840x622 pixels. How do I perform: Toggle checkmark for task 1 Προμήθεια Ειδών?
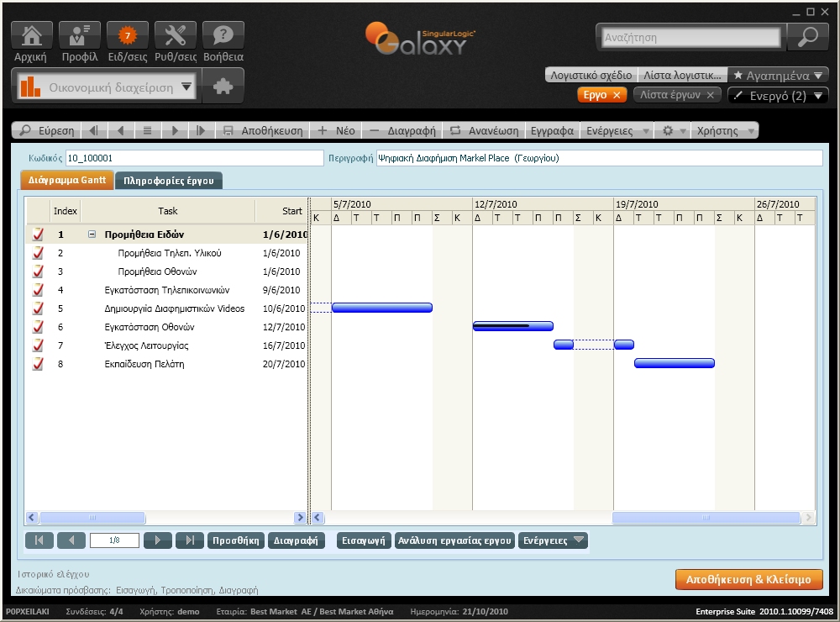click(38, 235)
